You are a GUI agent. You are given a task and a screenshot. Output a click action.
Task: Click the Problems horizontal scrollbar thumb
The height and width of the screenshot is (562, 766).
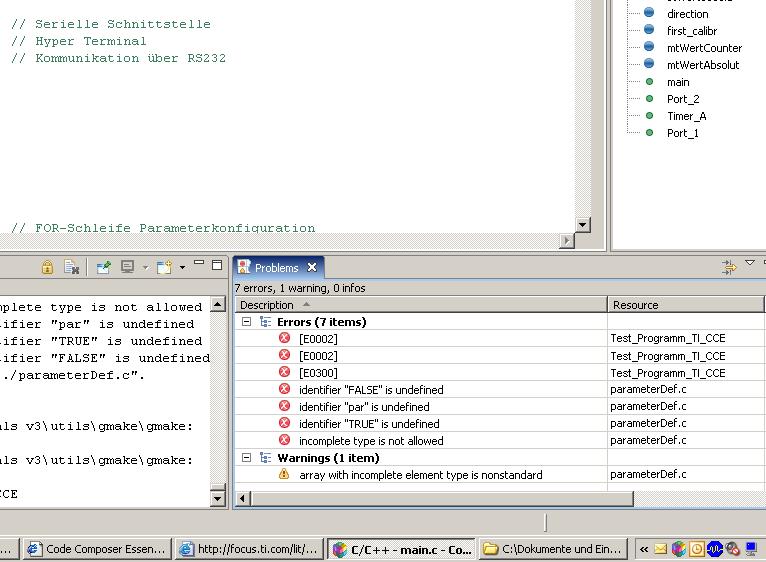[442, 499]
